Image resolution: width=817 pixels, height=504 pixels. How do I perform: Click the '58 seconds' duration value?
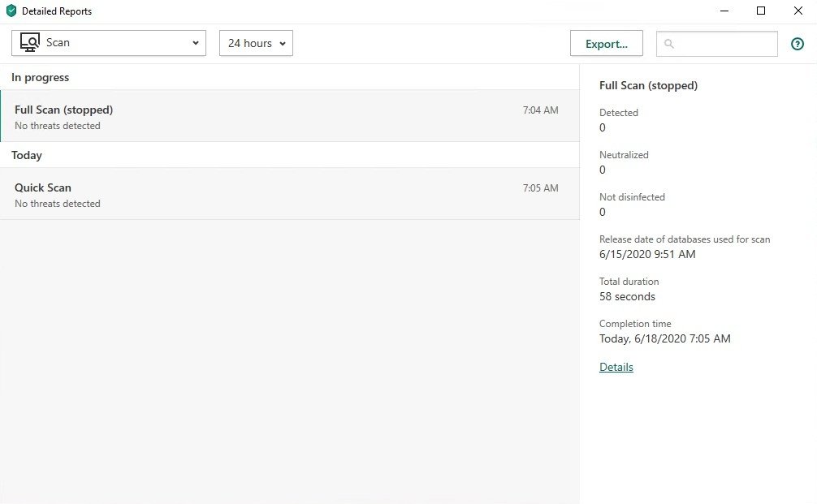(627, 297)
